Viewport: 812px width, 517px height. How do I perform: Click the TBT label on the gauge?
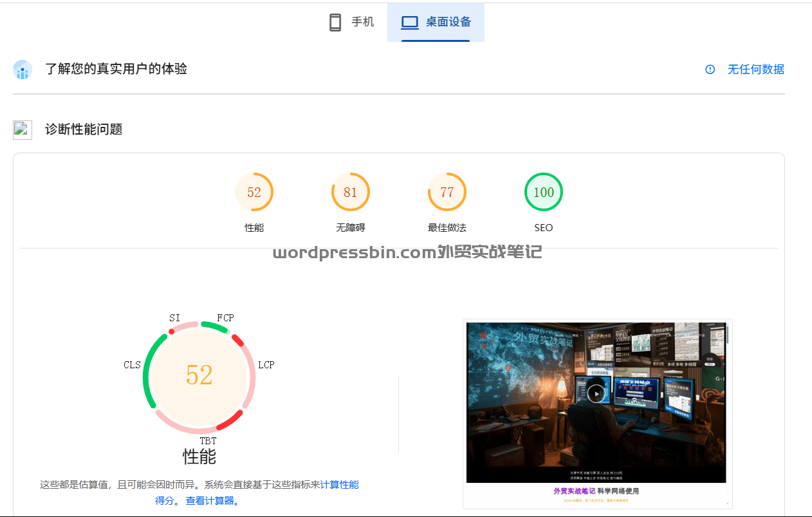[208, 441]
